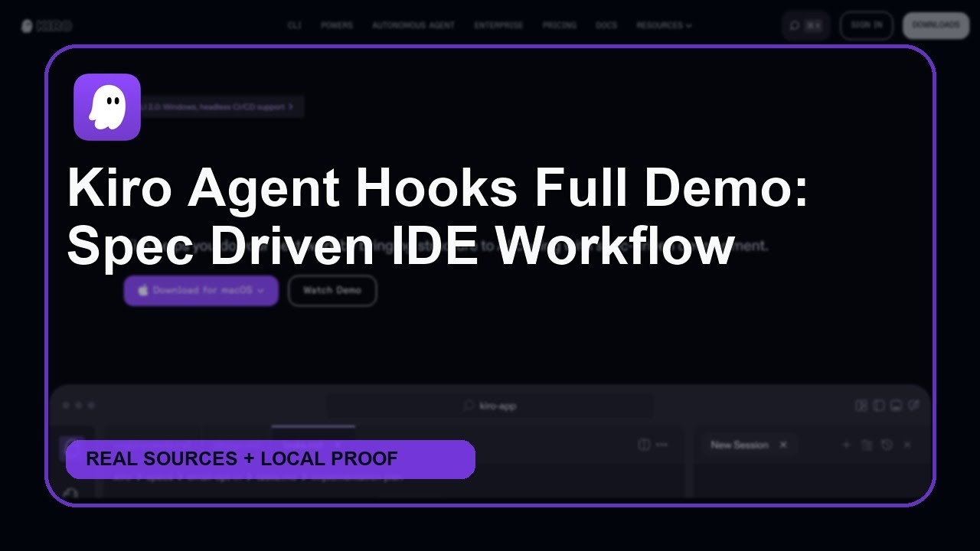This screenshot has height=551, width=980.
Task: Open the CLI nav item
Action: (294, 25)
